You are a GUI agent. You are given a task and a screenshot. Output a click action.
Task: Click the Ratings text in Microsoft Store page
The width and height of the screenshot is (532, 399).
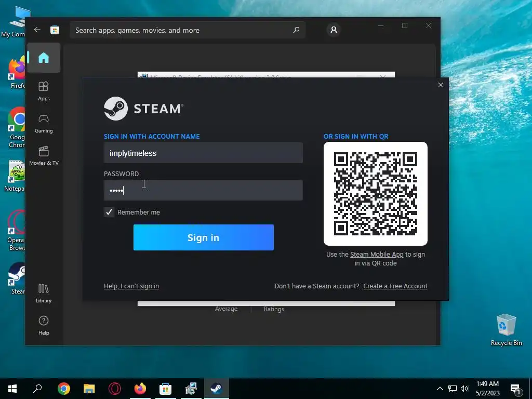click(274, 309)
